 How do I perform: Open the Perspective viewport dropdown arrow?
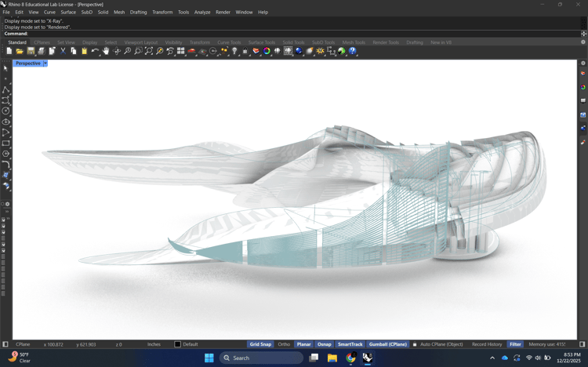pos(45,63)
